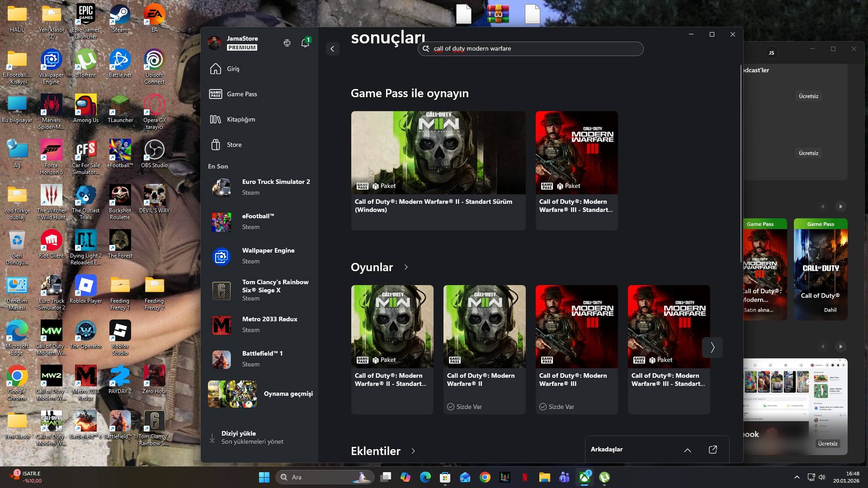The image size is (868, 488).
Task: Go back using the back arrow button
Action: (332, 49)
